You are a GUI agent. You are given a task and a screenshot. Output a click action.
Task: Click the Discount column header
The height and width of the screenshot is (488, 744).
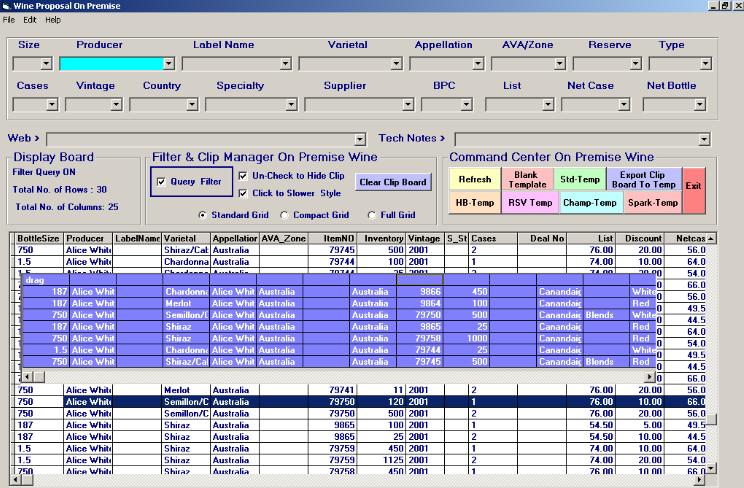[639, 238]
